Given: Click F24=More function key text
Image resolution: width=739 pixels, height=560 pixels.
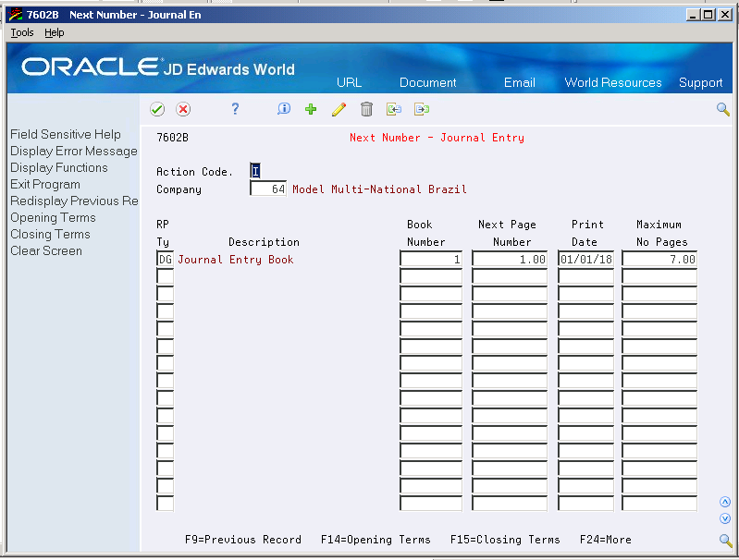Looking at the screenshot, I should pos(605,540).
